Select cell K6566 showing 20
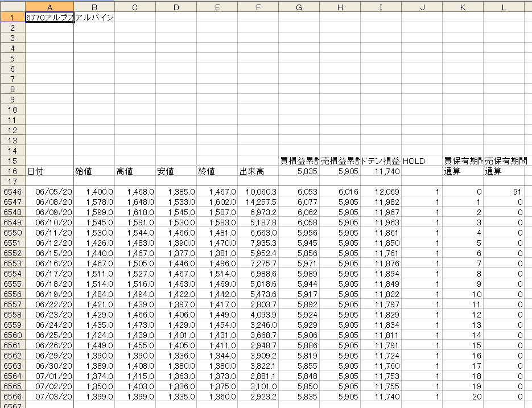 [463, 397]
